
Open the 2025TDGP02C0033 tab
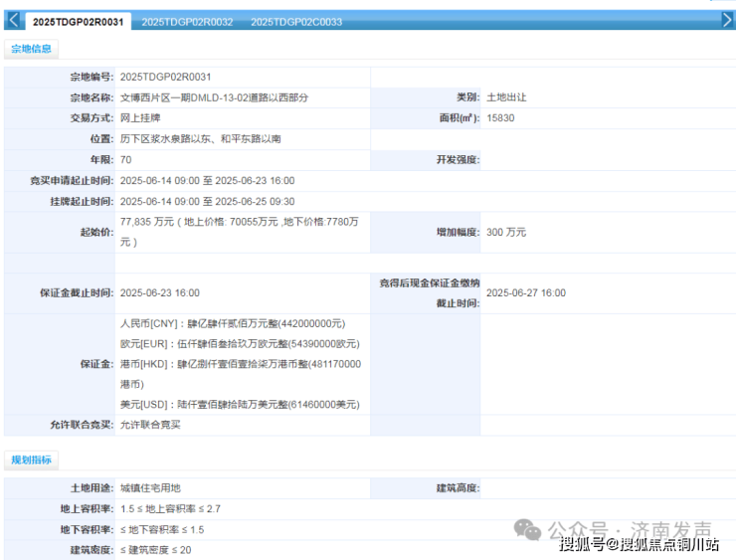296,22
